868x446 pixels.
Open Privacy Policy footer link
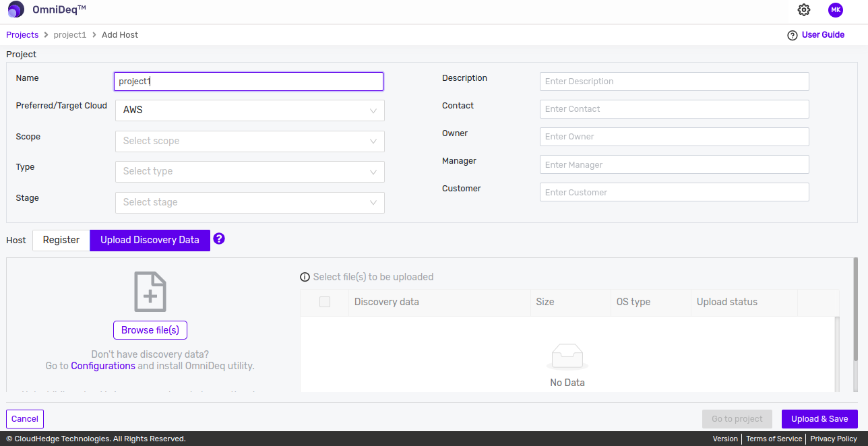(x=834, y=439)
